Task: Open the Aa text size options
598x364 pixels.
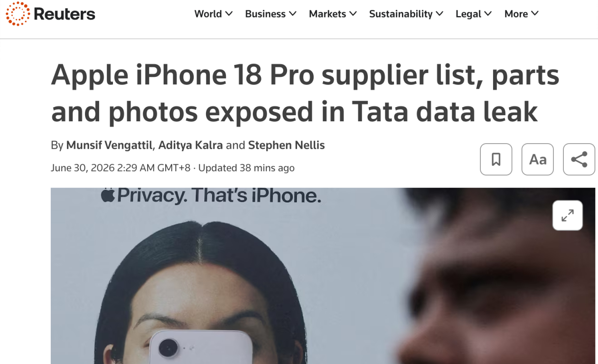Action: (x=538, y=159)
